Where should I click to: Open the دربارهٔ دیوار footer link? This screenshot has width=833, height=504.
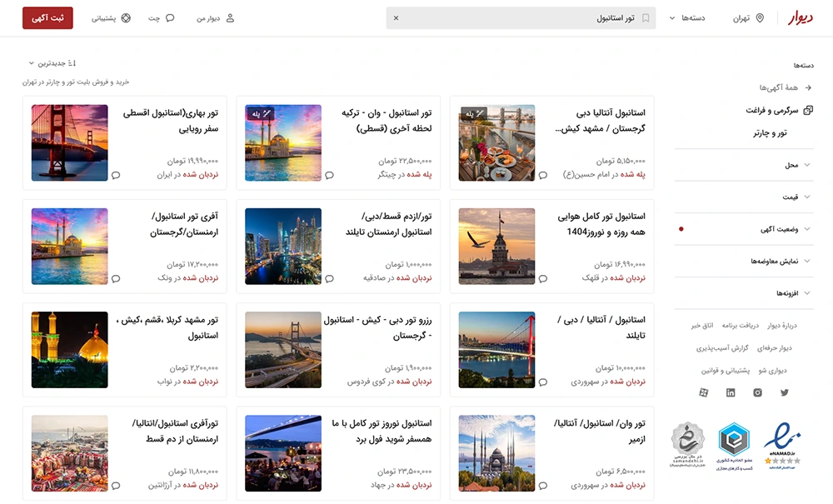click(x=782, y=326)
